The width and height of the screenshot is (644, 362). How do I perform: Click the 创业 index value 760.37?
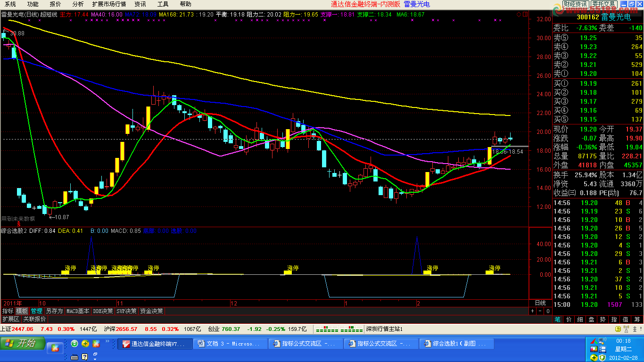click(231, 329)
